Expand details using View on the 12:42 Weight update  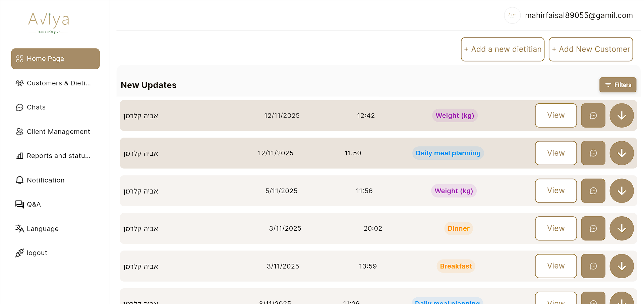pyautogui.click(x=555, y=115)
